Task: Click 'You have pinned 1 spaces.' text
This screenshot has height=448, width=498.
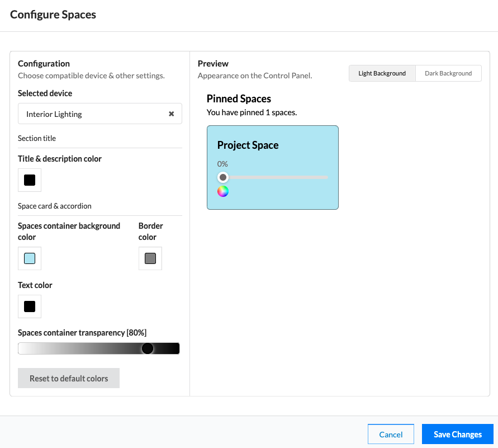Action: (x=252, y=112)
